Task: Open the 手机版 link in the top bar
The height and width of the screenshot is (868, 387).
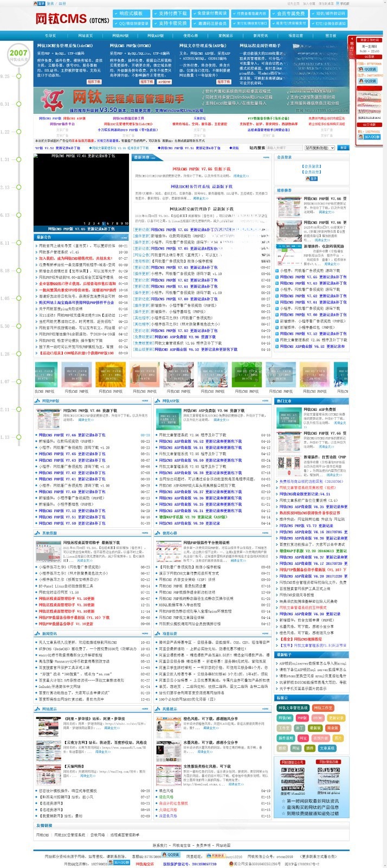Action: pyautogui.click(x=343, y=3)
